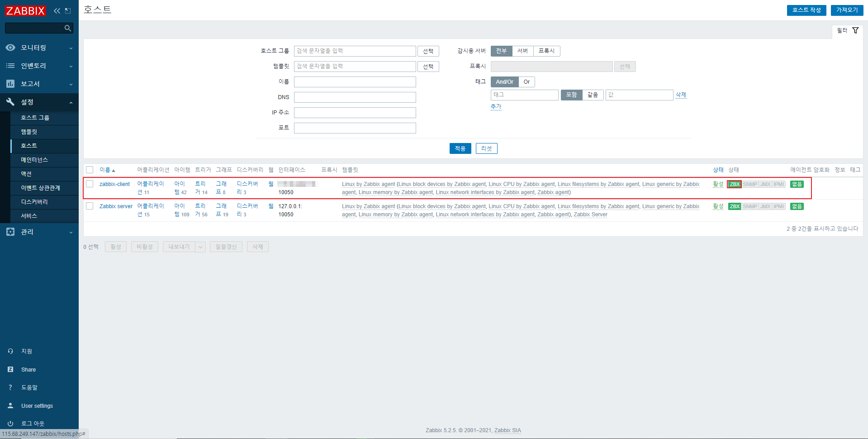Click the 보고서 chart icon
The width and height of the screenshot is (868, 439).
[10, 84]
